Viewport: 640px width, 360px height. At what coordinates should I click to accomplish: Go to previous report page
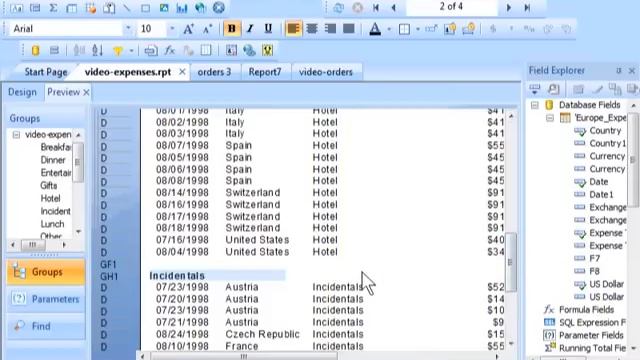(394, 8)
